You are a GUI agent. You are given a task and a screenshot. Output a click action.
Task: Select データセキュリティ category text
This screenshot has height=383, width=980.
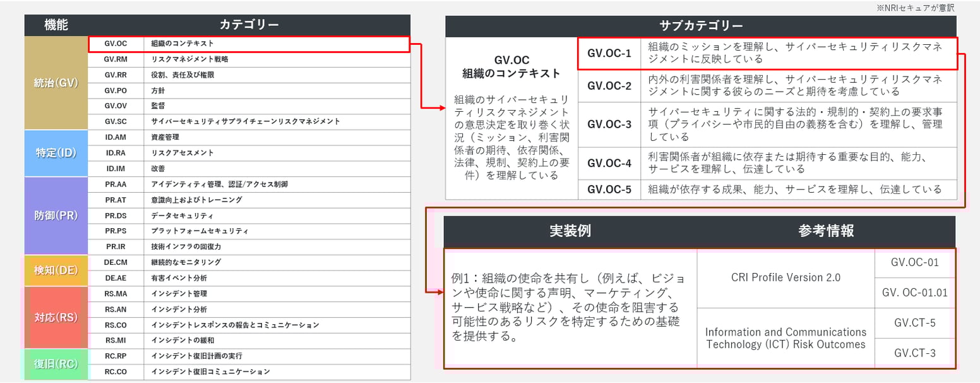(182, 216)
